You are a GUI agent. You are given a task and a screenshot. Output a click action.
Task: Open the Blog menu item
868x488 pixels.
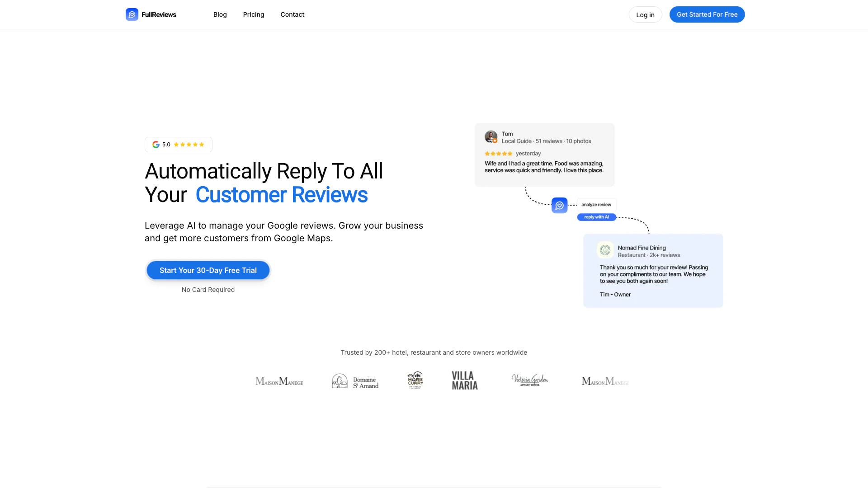click(x=220, y=14)
